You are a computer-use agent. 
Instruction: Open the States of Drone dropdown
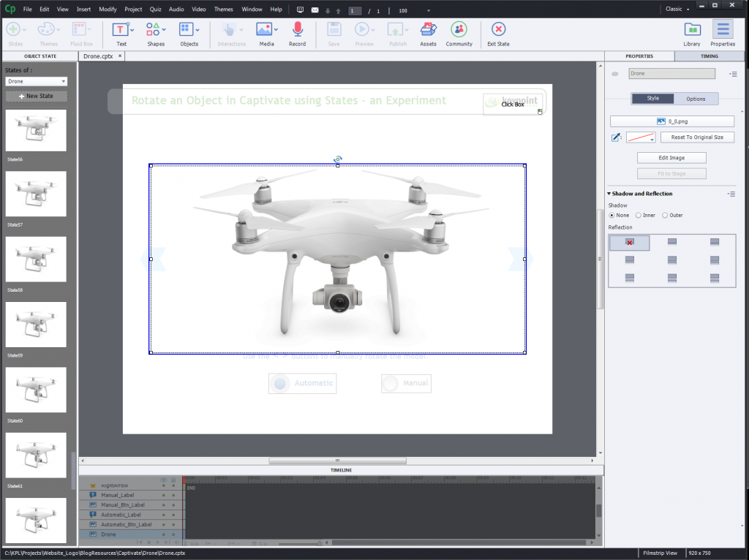[37, 81]
